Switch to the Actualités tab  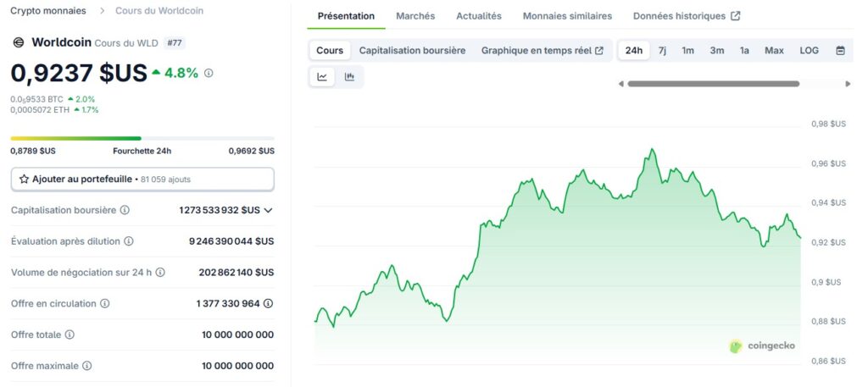[x=478, y=16]
